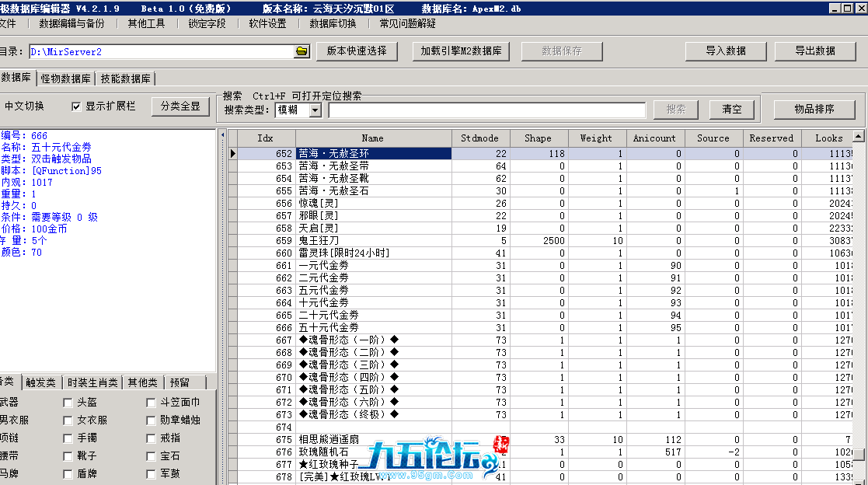The height and width of the screenshot is (485, 868).
Task: Click the search text input field
Action: (x=486, y=110)
